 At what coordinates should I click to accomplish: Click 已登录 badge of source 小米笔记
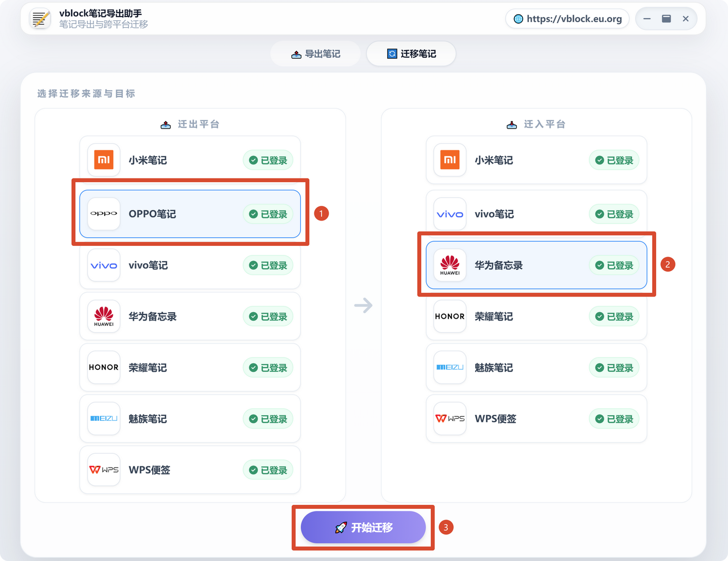coord(268,160)
